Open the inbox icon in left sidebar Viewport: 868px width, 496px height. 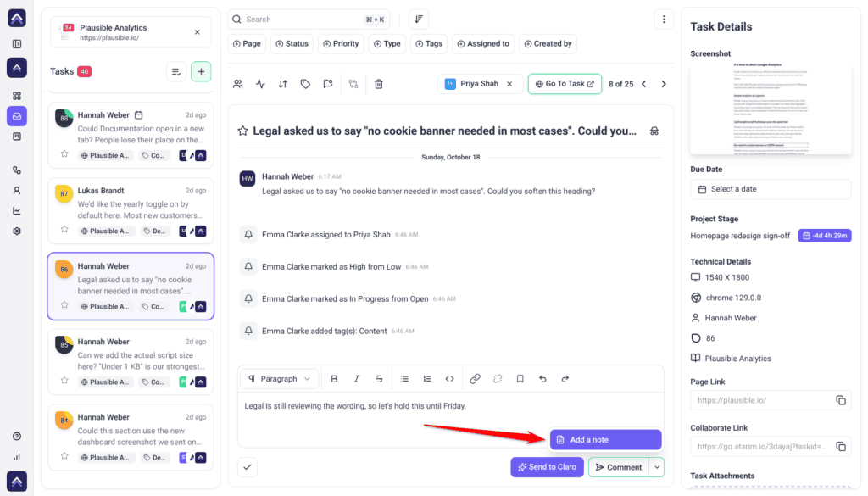17,116
